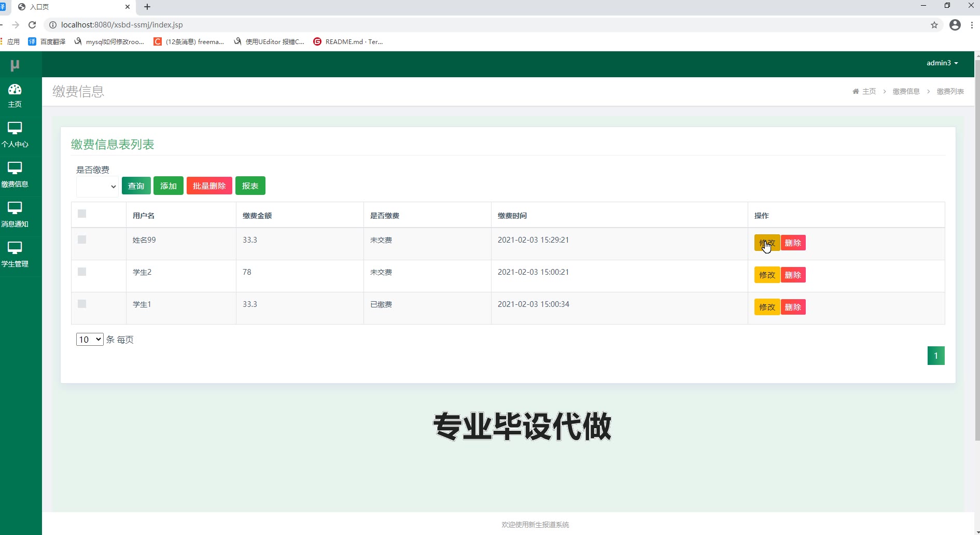Screen dimensions: 980x535
Task: View site information icon in address bar
Action: coord(52,25)
